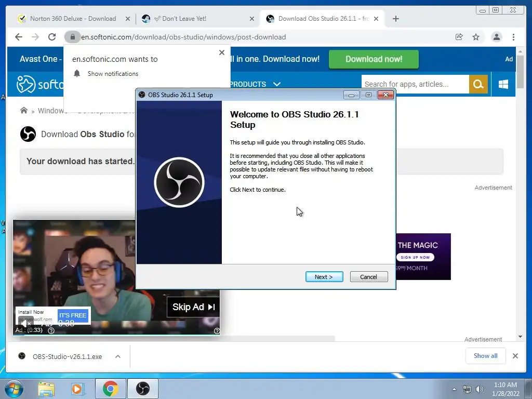
Task: Open Windows Media Player from taskbar
Action: coord(77,389)
